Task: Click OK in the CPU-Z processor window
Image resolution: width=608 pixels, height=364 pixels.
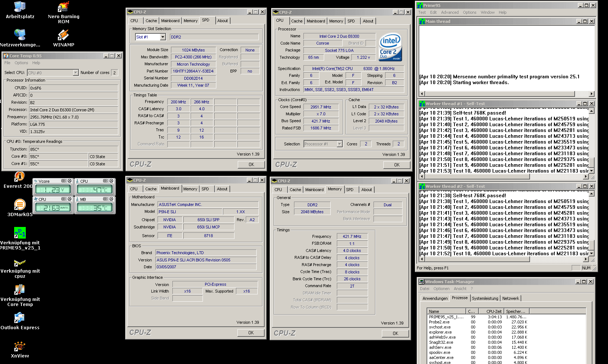Action: click(397, 165)
